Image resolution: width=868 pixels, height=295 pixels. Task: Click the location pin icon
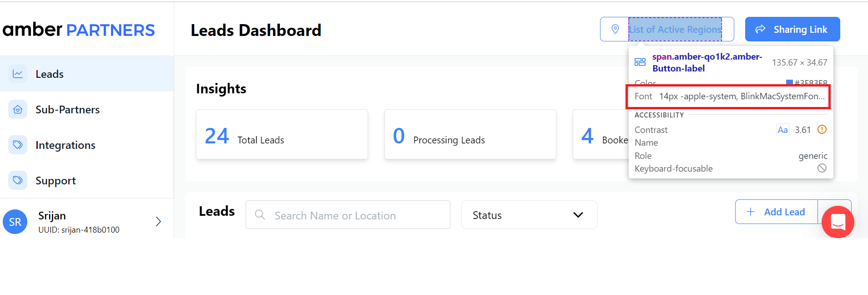(615, 29)
